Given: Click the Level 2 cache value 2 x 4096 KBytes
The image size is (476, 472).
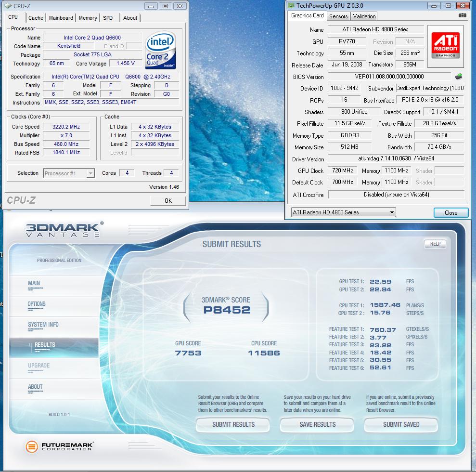Looking at the screenshot, I should tap(155, 144).
